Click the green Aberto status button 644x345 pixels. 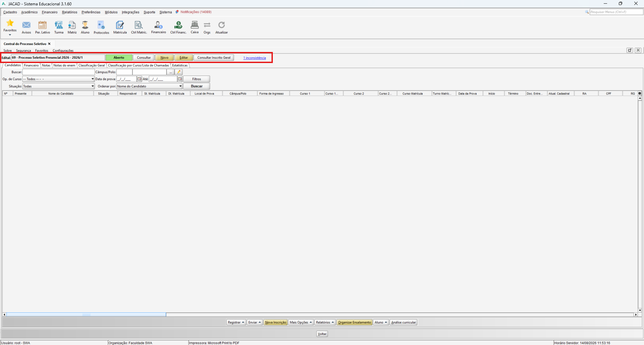pos(119,58)
